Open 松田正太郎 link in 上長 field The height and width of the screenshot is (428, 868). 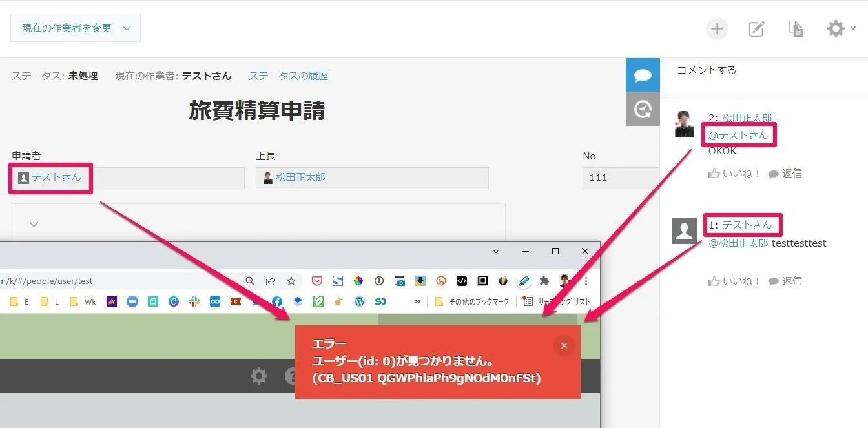point(300,177)
